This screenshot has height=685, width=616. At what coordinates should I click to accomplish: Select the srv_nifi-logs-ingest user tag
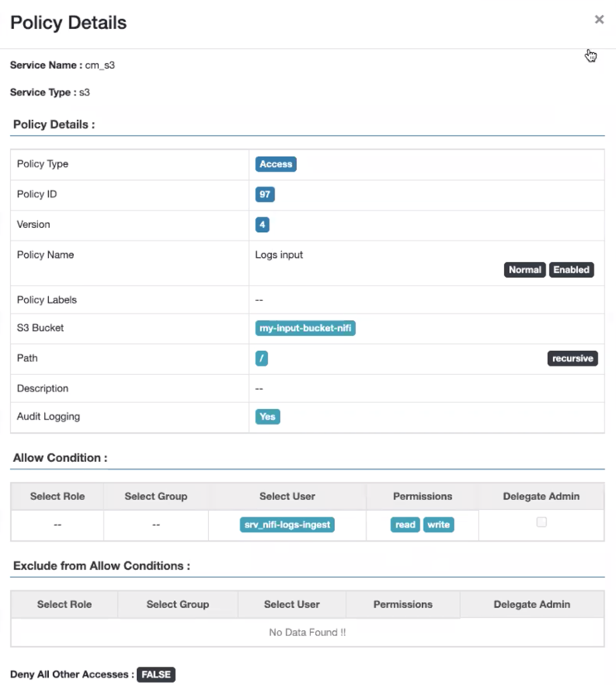pos(287,525)
